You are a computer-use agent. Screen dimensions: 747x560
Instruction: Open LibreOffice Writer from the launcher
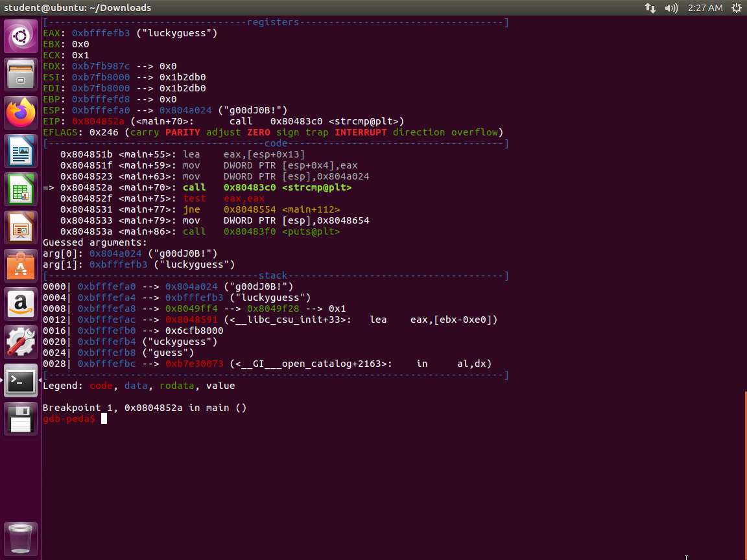[21, 152]
